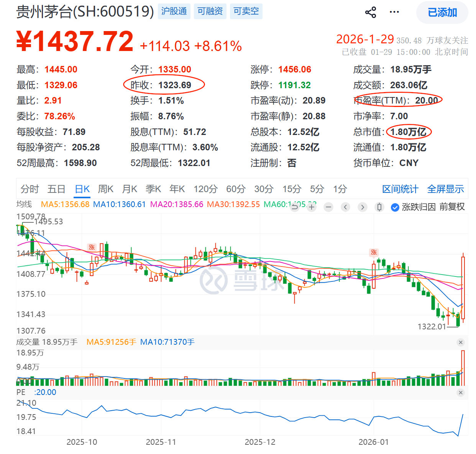Switch to the 分时 chart tab
Screen dimensions: 476x454
pyautogui.click(x=30, y=189)
